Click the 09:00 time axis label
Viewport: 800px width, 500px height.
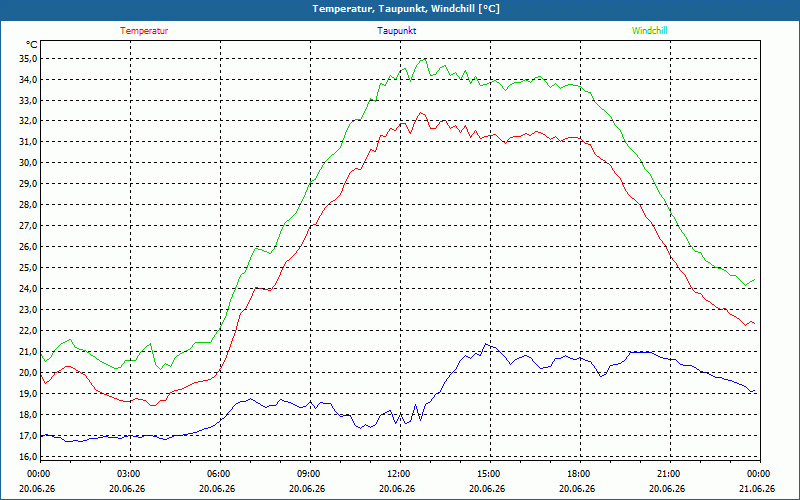click(307, 474)
